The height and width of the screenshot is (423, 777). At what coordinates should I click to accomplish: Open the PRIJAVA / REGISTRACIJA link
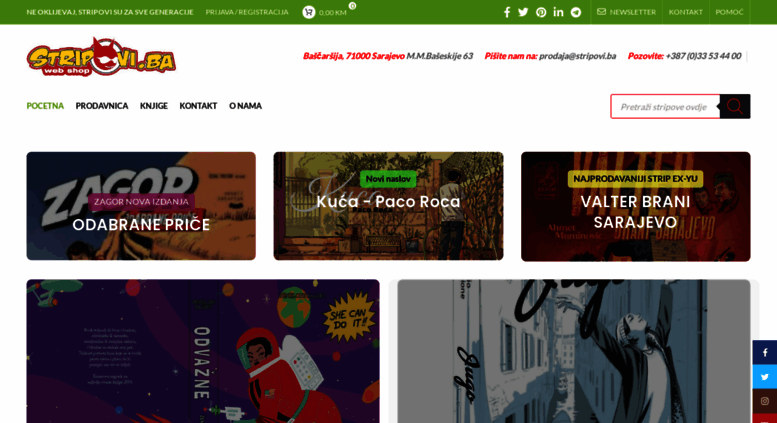click(247, 12)
